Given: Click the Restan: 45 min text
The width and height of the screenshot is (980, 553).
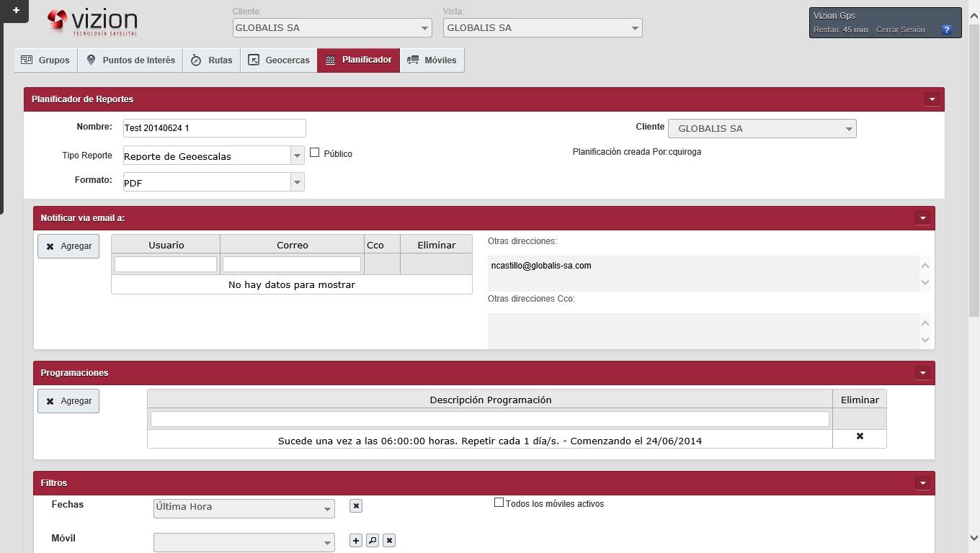Looking at the screenshot, I should (840, 30).
